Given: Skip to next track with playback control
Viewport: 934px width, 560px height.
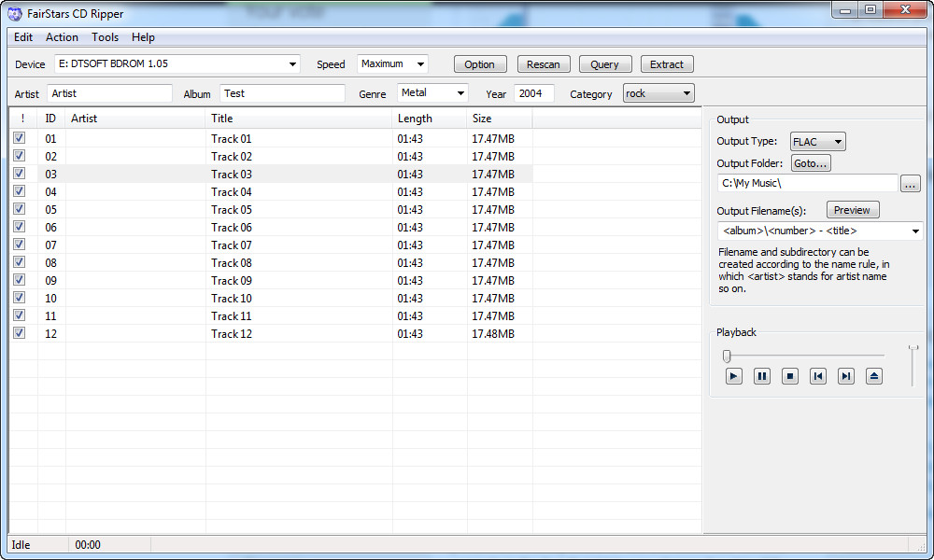Looking at the screenshot, I should (846, 376).
